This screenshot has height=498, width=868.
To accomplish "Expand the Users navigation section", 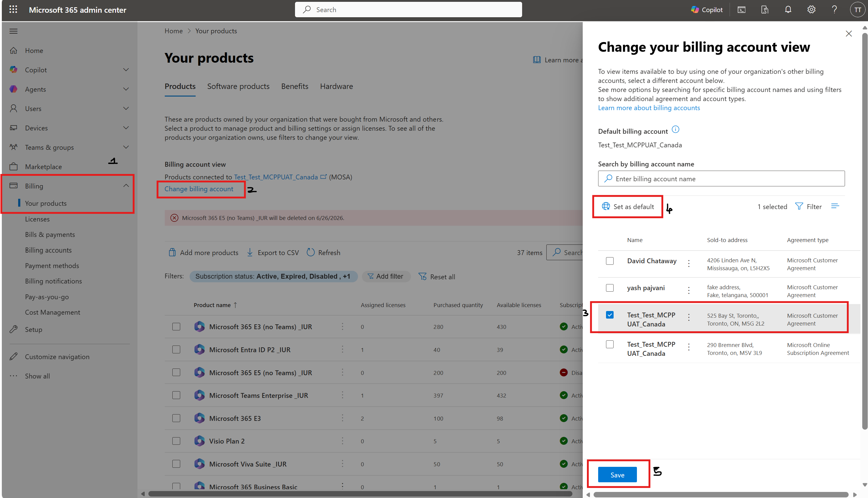I will 126,108.
